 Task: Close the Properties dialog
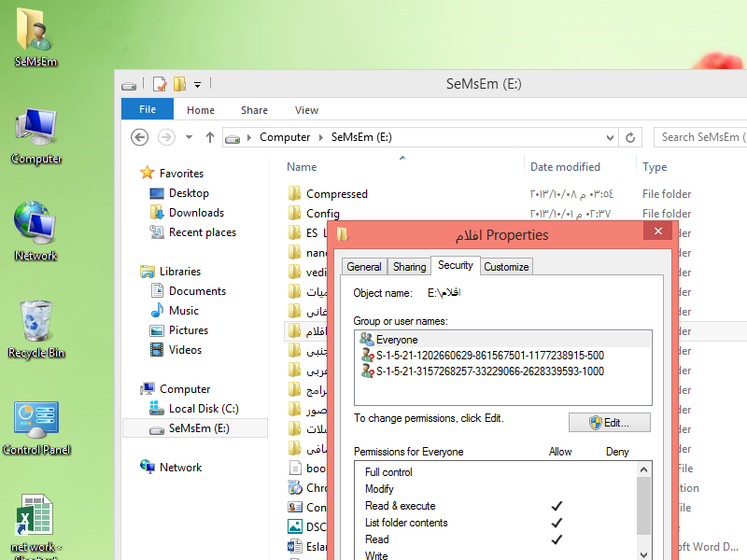tap(658, 231)
